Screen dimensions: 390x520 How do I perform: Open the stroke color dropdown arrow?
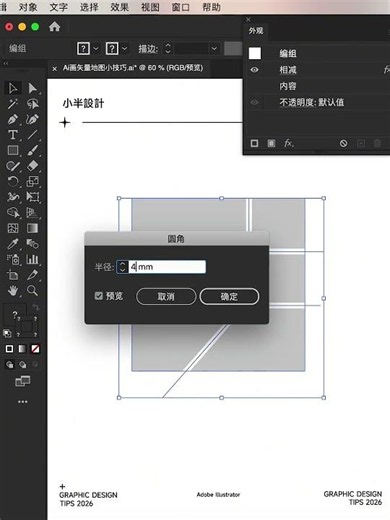click(124, 49)
